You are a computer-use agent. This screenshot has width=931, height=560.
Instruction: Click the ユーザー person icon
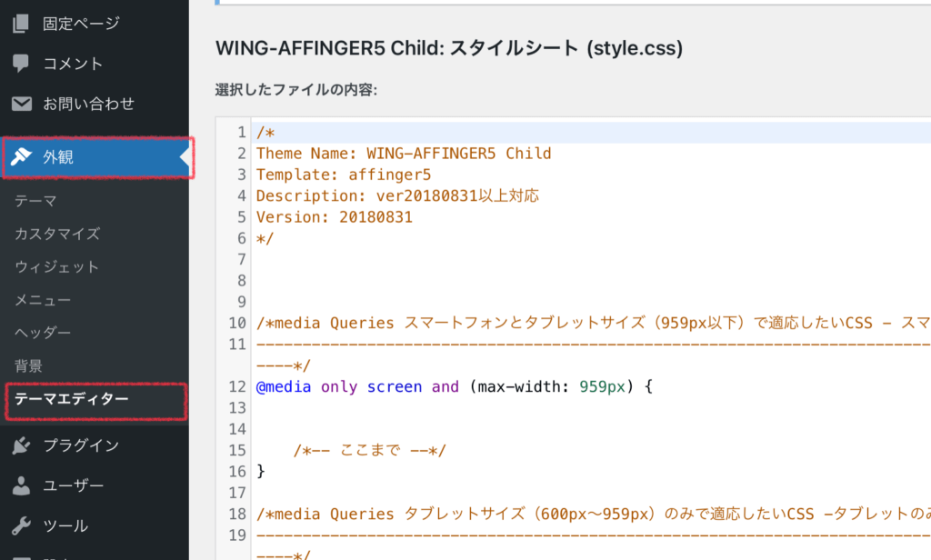click(22, 485)
